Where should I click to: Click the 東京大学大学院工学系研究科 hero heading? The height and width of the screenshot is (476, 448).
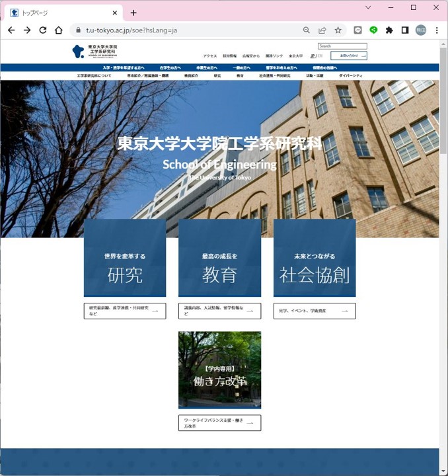219,143
